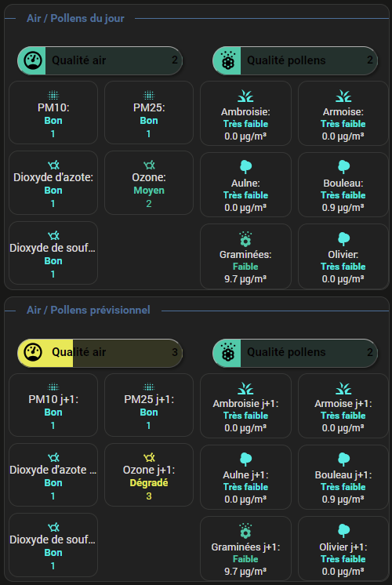This screenshot has width=392, height=585.
Task: Click the forecast Qualité pollens bar
Action: pos(295,353)
